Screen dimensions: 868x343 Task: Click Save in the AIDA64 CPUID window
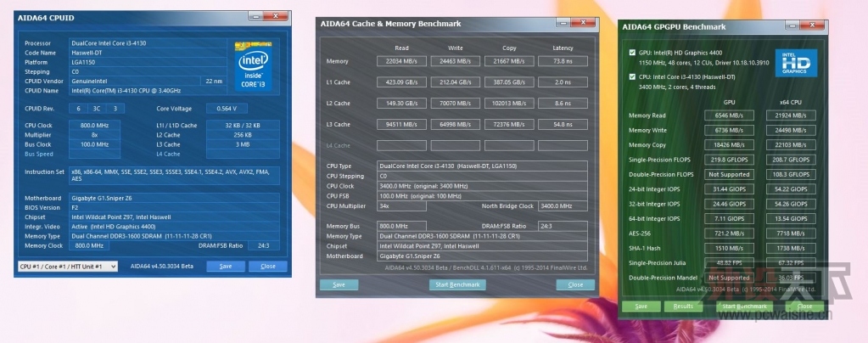click(226, 266)
